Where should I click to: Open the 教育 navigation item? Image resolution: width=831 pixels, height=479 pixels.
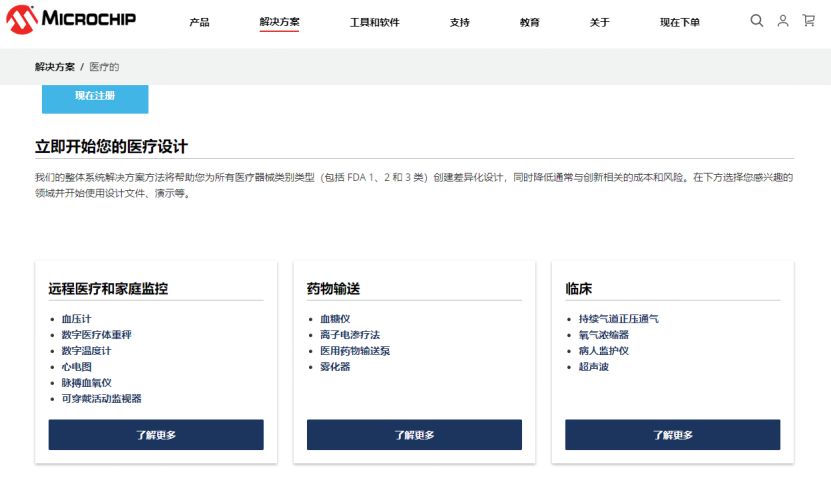529,22
